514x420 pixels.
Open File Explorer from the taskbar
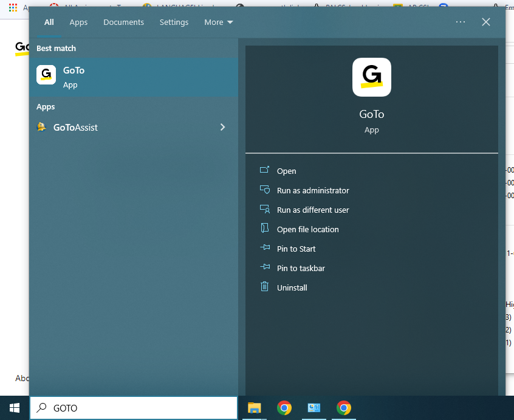pos(254,408)
